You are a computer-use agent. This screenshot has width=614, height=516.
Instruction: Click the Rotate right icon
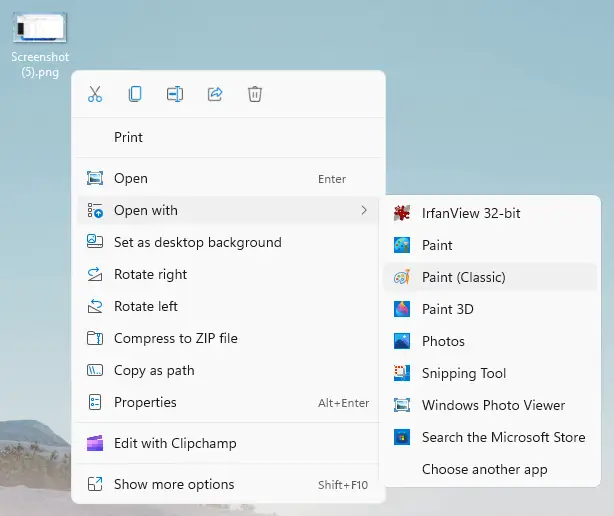pos(95,274)
